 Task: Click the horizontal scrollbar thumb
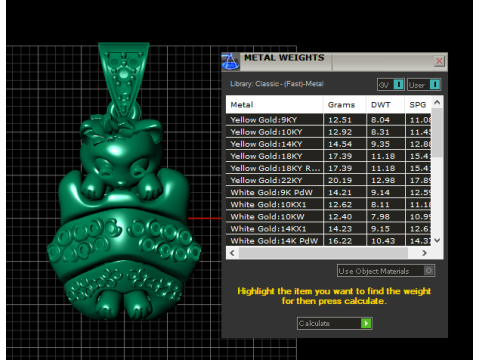(323, 253)
